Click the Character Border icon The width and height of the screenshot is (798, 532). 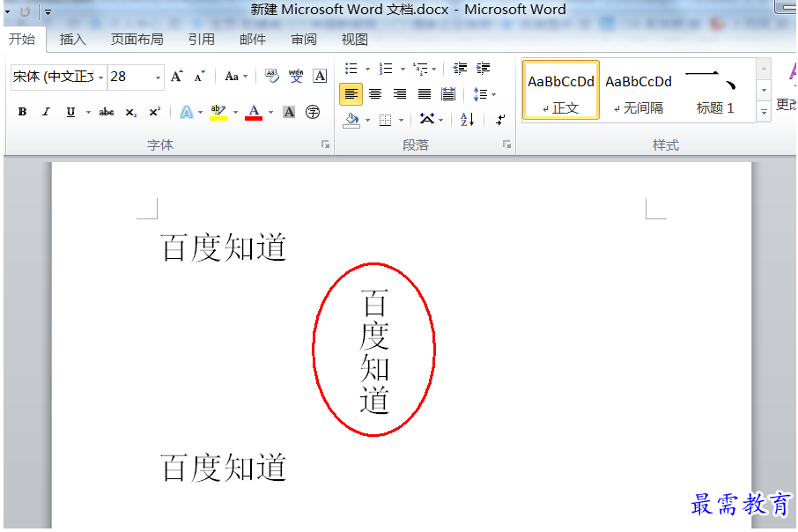click(320, 77)
